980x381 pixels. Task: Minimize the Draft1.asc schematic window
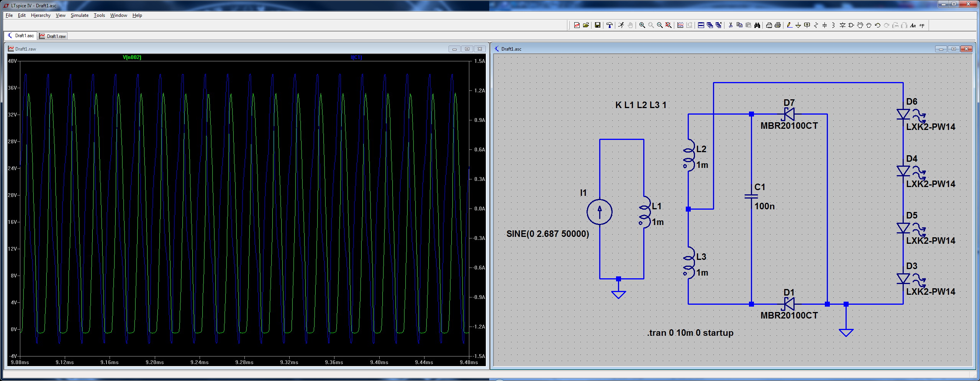tap(941, 49)
